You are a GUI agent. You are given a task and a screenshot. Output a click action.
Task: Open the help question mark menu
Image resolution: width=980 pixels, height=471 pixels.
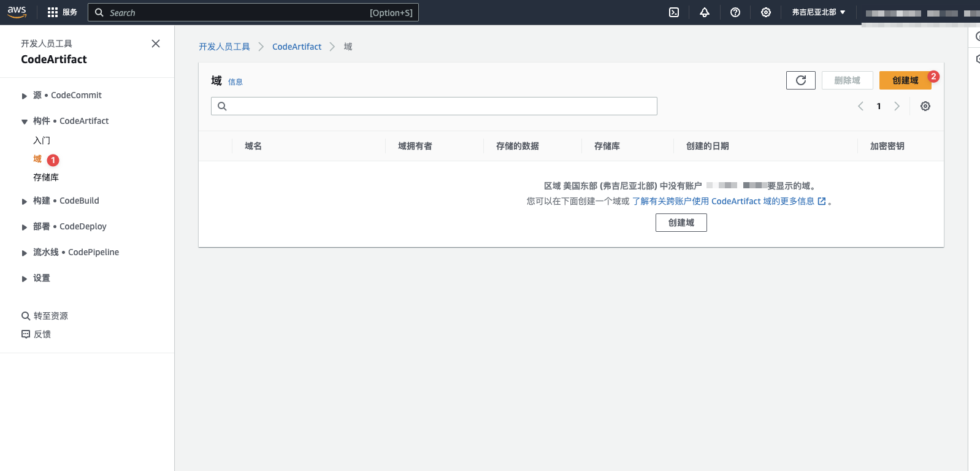735,12
